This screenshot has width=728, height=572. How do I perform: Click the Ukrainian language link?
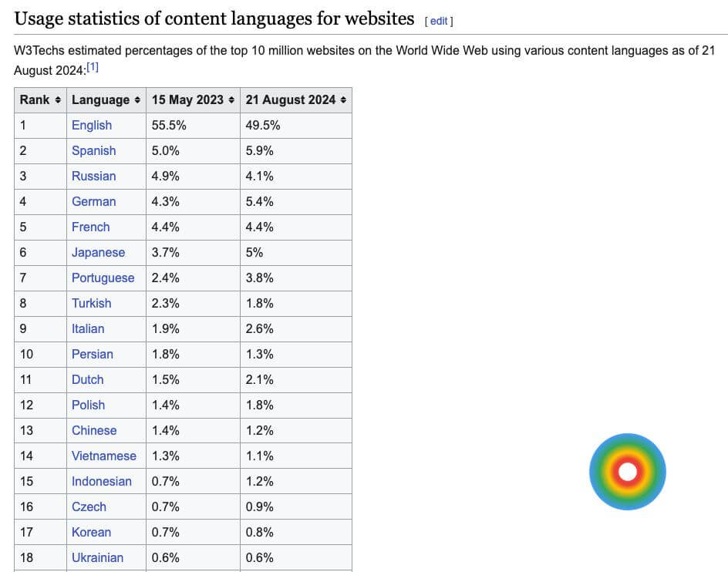click(x=97, y=557)
